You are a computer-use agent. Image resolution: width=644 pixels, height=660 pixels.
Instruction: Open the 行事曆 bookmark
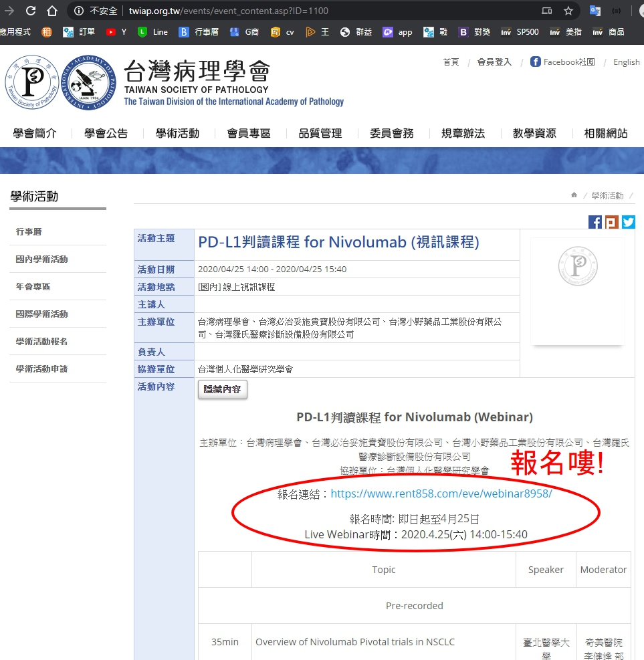tap(199, 32)
